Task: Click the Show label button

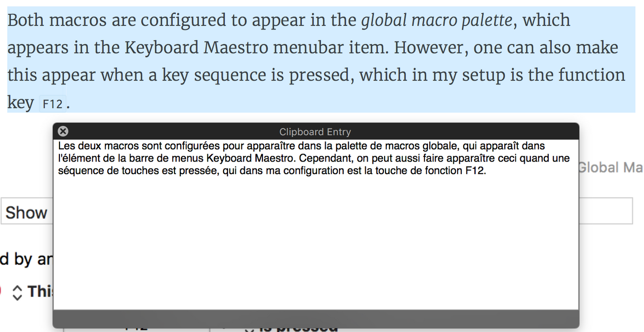Action: (25, 212)
